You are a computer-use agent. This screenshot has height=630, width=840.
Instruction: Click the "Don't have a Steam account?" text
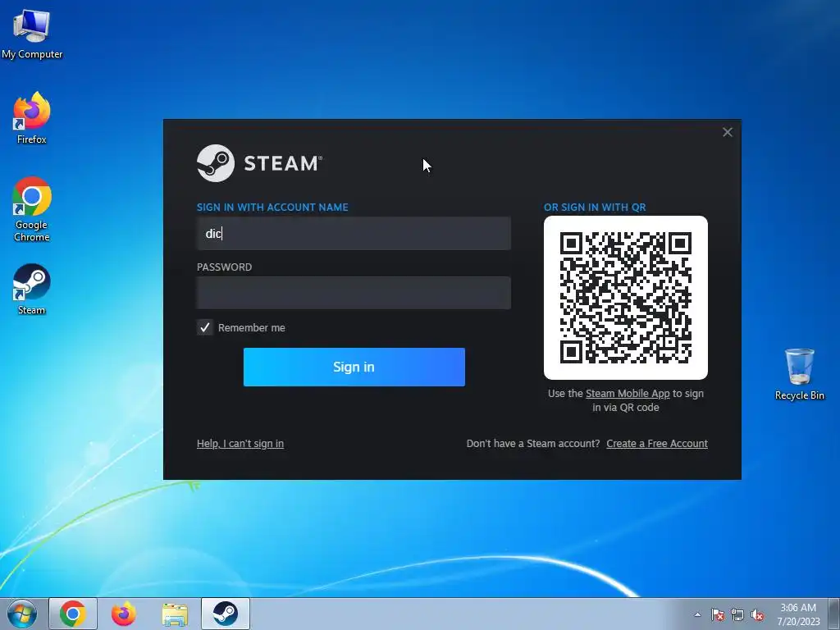(533, 444)
